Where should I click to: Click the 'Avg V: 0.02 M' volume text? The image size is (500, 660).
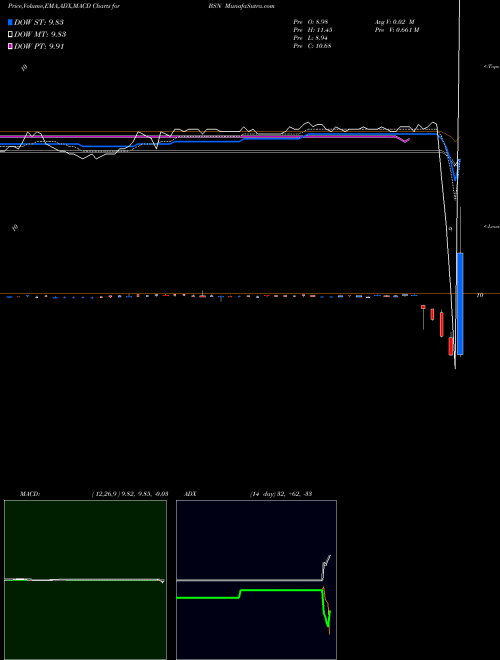(x=394, y=22)
